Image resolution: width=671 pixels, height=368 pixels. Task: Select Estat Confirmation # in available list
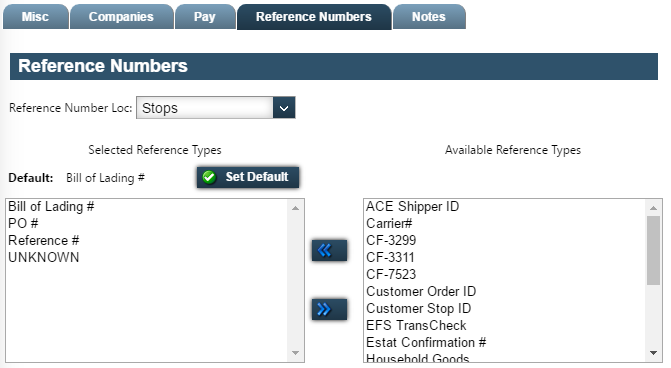(426, 343)
